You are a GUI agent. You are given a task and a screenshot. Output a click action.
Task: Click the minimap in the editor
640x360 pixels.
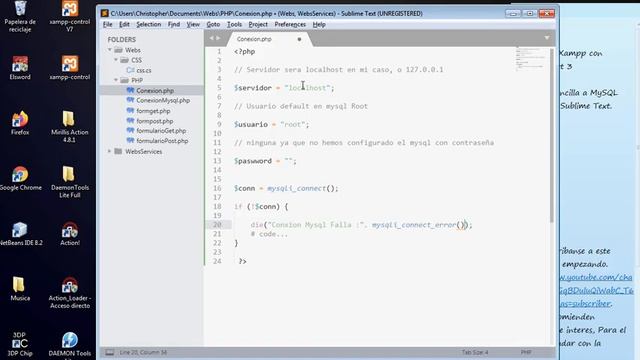[x=530, y=59]
